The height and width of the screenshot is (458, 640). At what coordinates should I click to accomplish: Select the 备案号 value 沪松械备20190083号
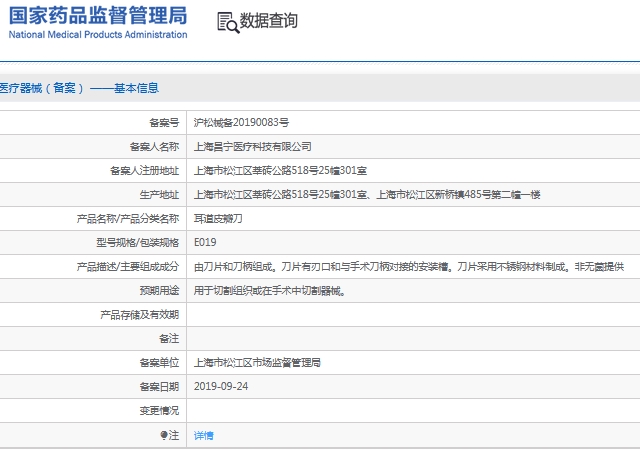(x=241, y=122)
